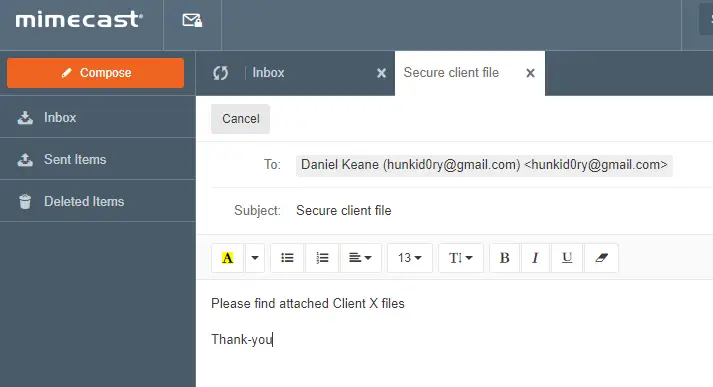
Task: Open the font type dropdown
Action: (461, 258)
